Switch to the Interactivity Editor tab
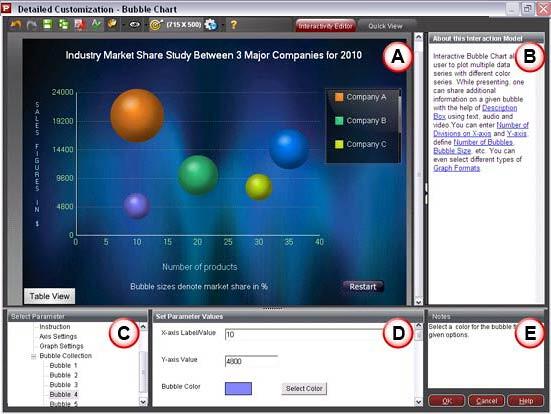Screen dimensions: 551x414 click(326, 26)
